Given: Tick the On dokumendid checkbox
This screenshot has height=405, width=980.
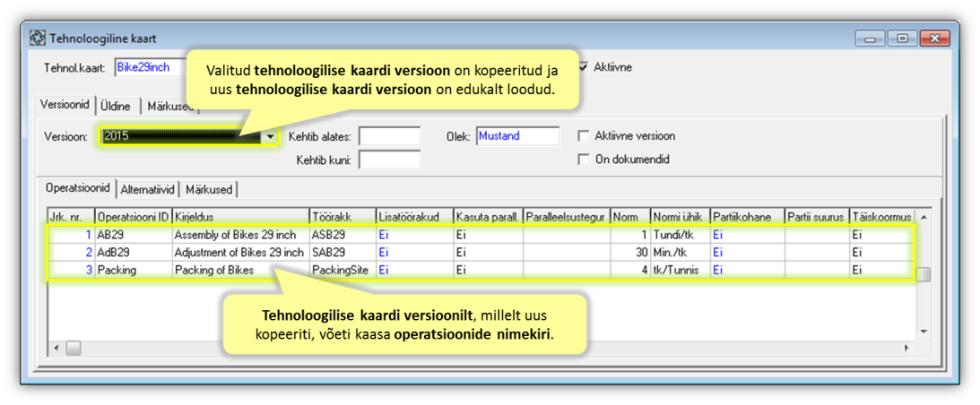Looking at the screenshot, I should (583, 159).
